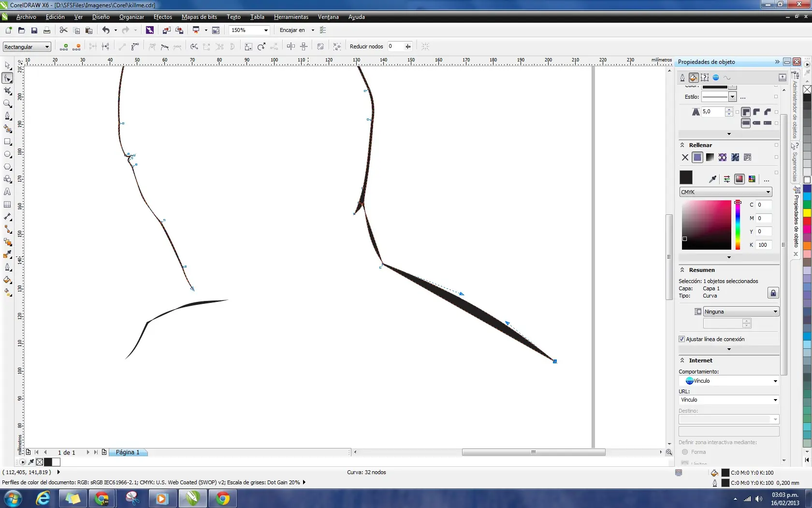This screenshot has width=812, height=508.
Task: Click the Delete nodes icon
Action: pos(76,46)
